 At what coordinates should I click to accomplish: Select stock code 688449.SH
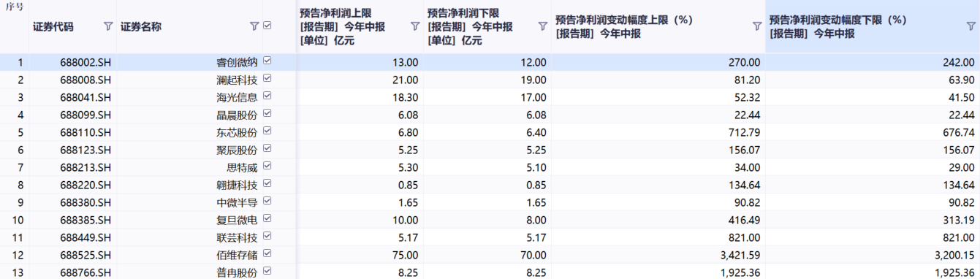click(x=85, y=238)
